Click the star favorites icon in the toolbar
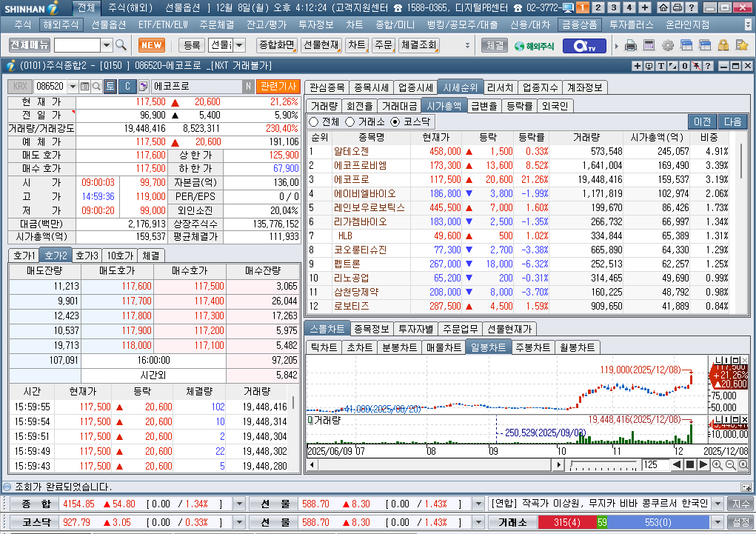This screenshot has width=756, height=534. (x=741, y=45)
